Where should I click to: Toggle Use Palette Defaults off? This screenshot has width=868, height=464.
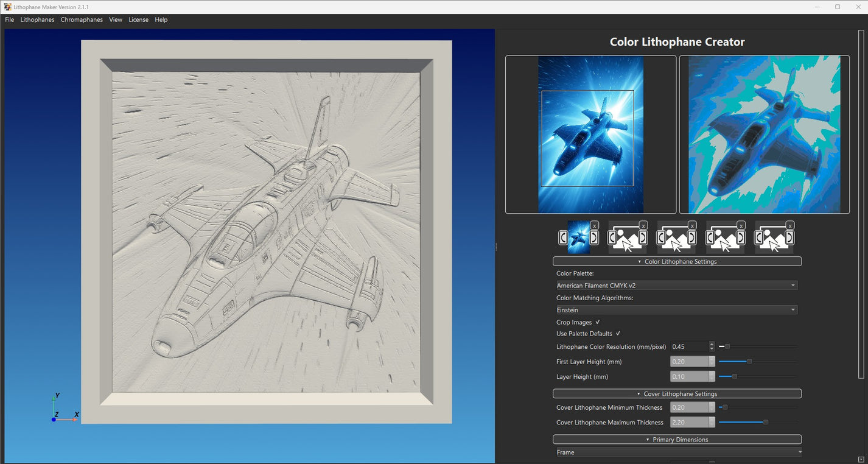click(617, 334)
